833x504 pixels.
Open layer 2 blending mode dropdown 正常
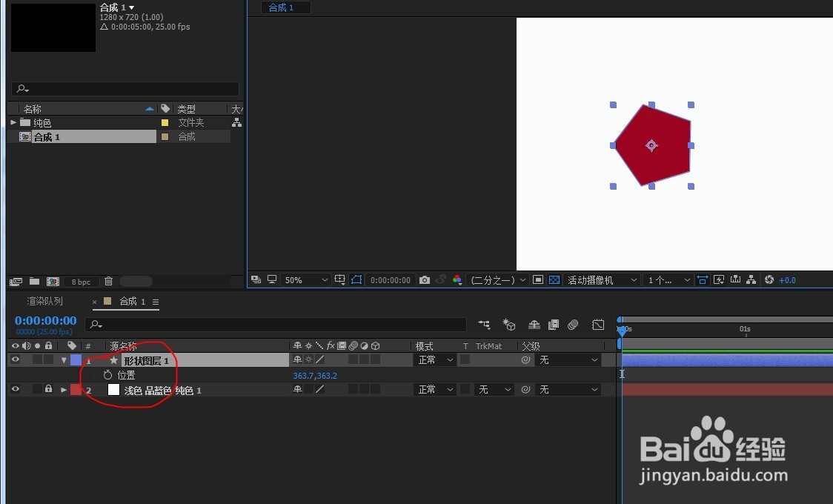(434, 389)
